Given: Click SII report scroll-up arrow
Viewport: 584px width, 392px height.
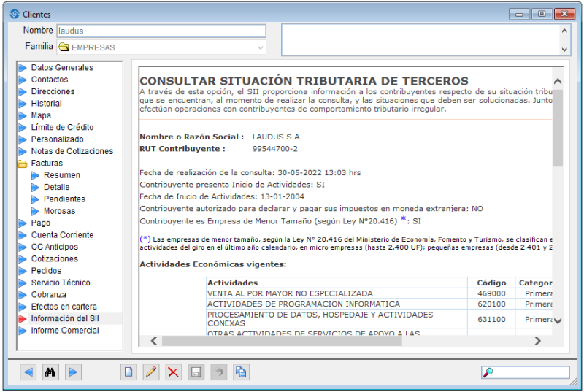Looking at the screenshot, I should pos(558,81).
